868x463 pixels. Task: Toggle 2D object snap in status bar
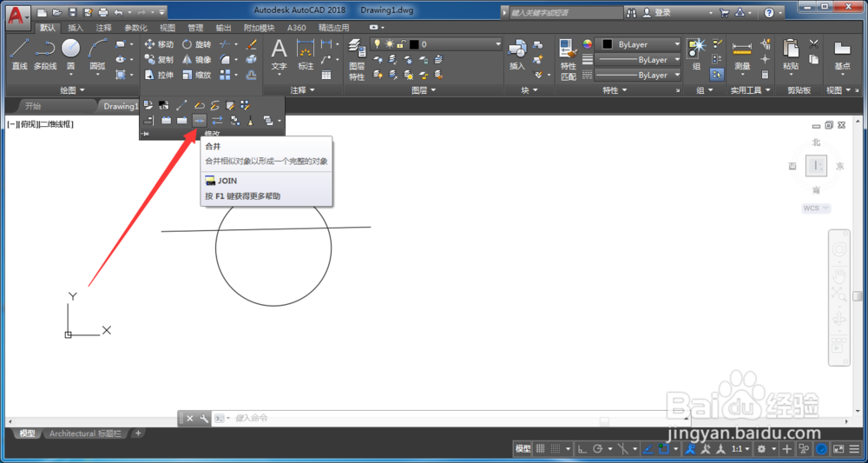(x=664, y=448)
